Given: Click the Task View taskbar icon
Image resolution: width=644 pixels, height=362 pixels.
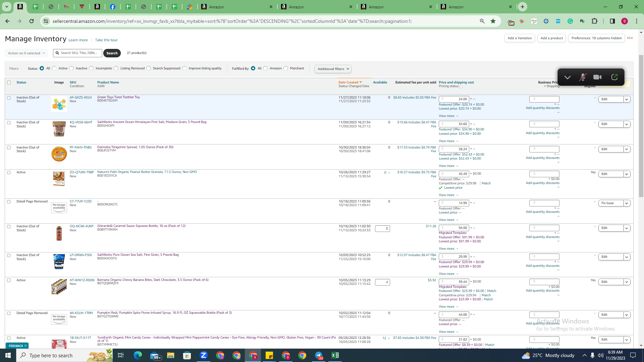Looking at the screenshot, I should (x=121, y=355).
